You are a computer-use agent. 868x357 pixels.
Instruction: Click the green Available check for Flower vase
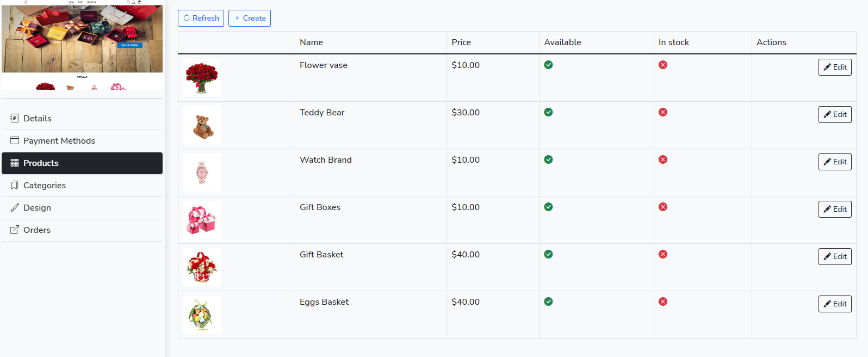548,65
